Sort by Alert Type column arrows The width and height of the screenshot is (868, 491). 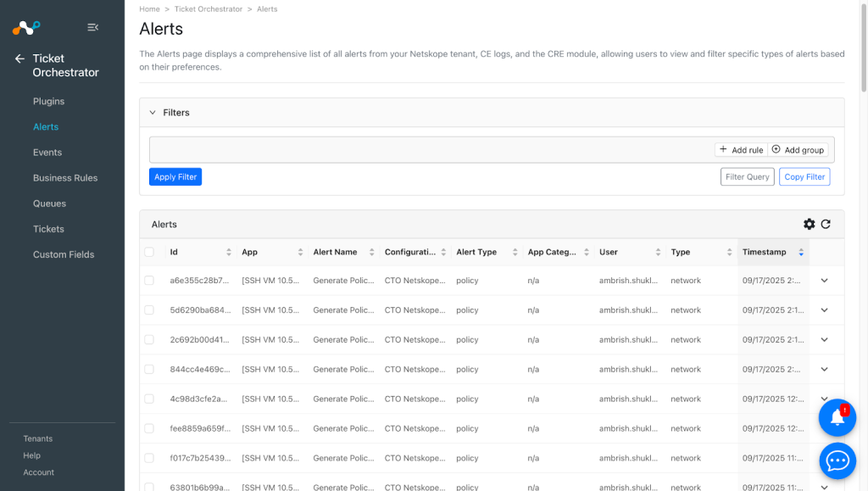[515, 252]
